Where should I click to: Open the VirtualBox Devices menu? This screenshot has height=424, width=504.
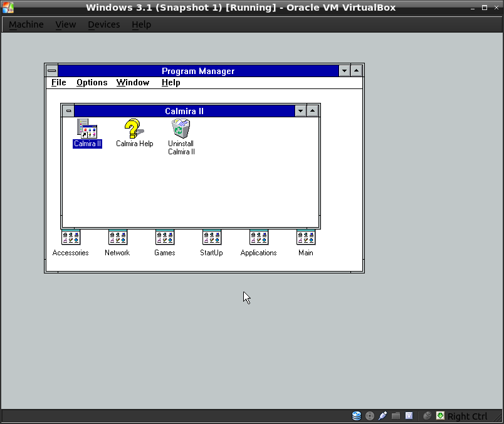[x=104, y=24]
